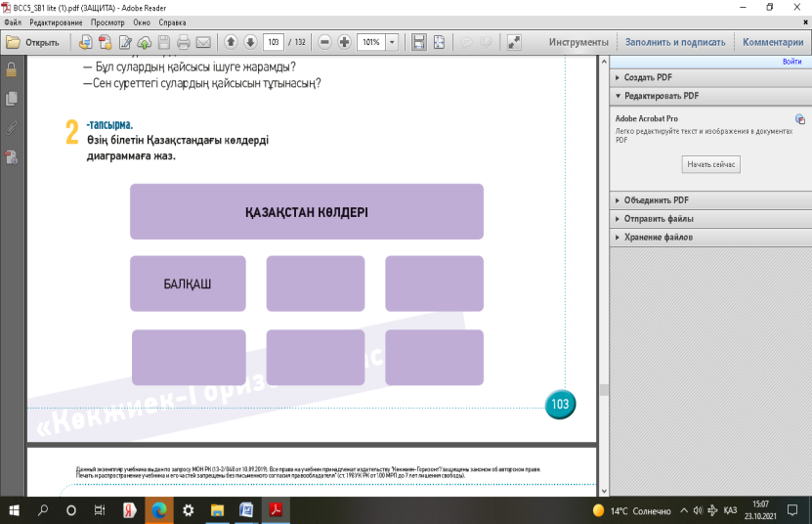Click the page number input field

tap(275, 42)
